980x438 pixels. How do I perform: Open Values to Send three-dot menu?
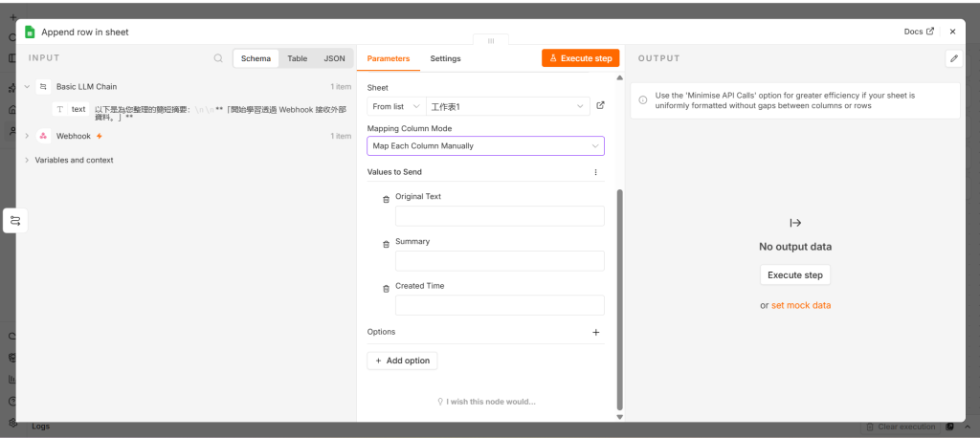point(595,172)
